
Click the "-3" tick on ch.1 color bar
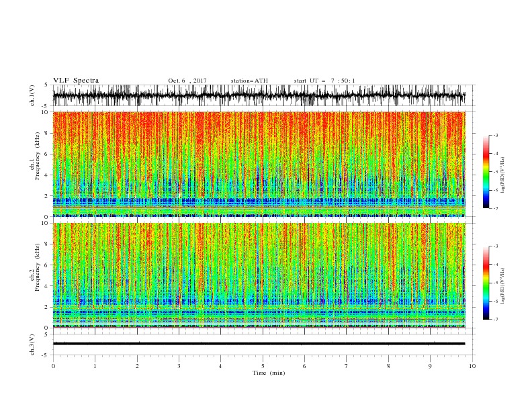pos(495,135)
